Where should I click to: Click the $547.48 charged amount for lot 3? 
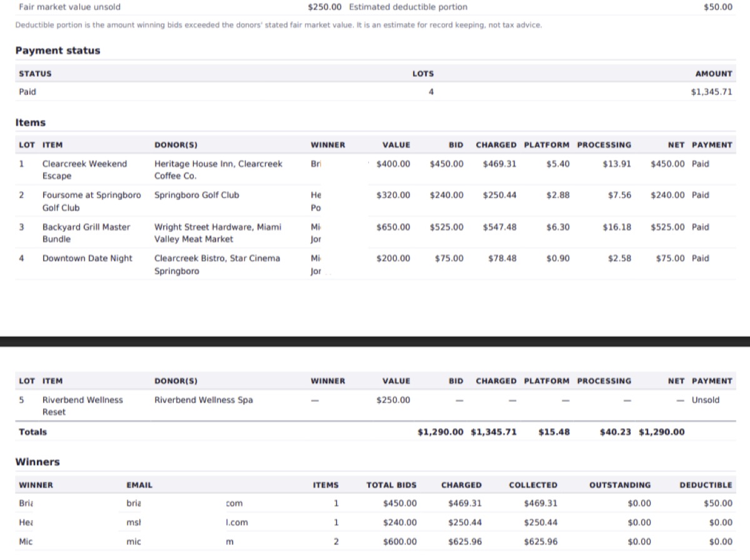coord(499,227)
